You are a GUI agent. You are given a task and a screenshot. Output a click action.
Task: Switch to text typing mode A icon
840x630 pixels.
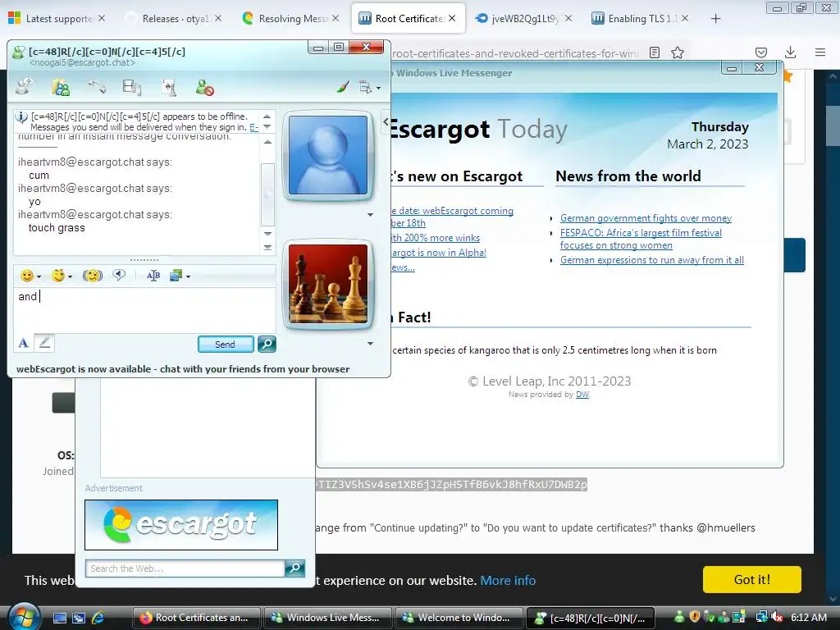click(x=24, y=343)
